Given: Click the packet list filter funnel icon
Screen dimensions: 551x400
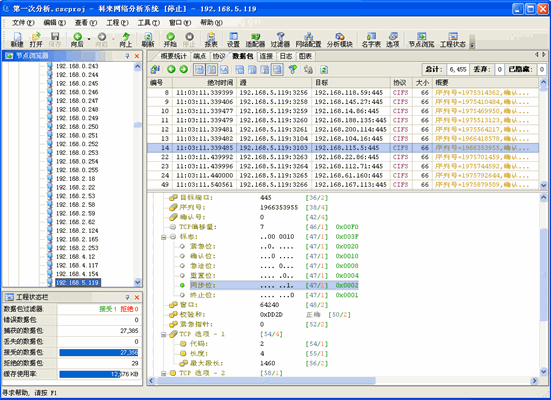Looking at the screenshot, I should tap(292, 69).
